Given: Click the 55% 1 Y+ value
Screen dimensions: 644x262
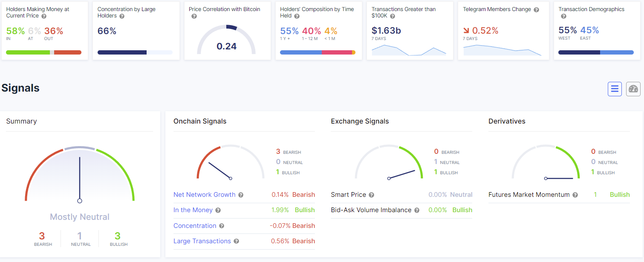Looking at the screenshot, I should tap(289, 31).
